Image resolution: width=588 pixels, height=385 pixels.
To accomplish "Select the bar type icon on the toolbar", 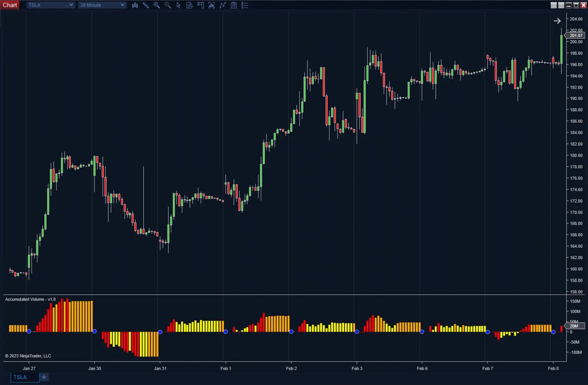I will [135, 5].
